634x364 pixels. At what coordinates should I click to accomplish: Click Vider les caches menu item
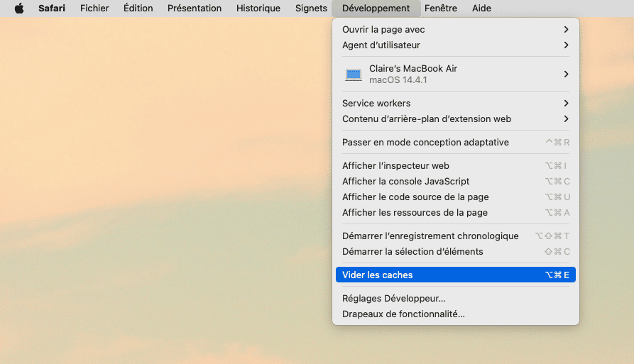(x=456, y=275)
